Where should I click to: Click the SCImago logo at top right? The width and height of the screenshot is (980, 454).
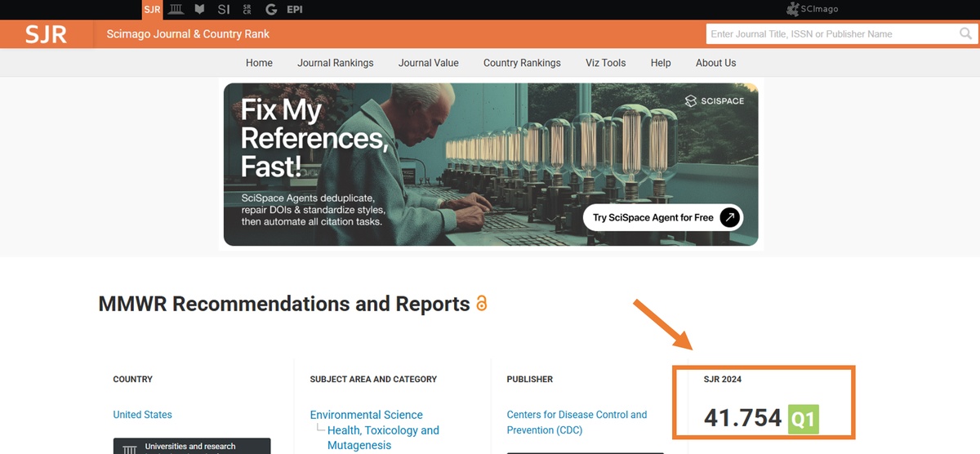[812, 9]
